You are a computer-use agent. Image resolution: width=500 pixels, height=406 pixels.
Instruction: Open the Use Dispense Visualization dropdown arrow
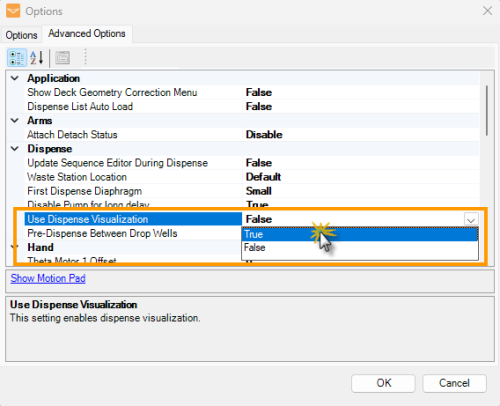pos(471,220)
